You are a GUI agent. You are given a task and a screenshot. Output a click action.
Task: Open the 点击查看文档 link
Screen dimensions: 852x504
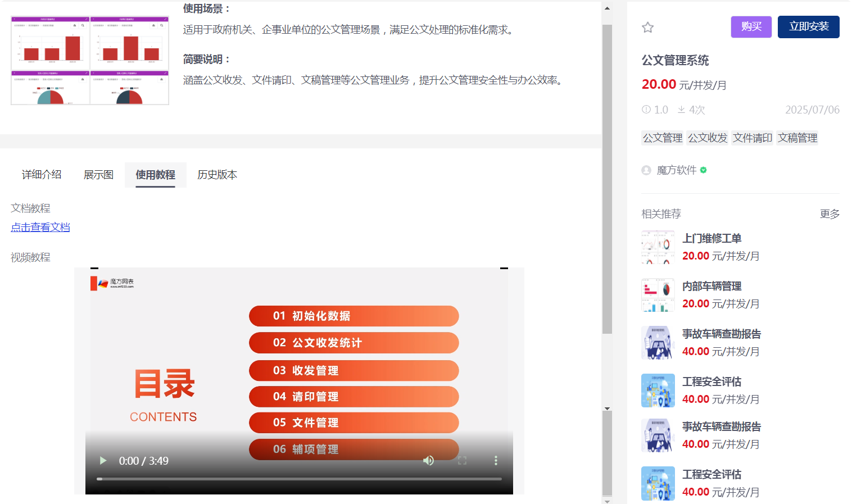(x=40, y=227)
